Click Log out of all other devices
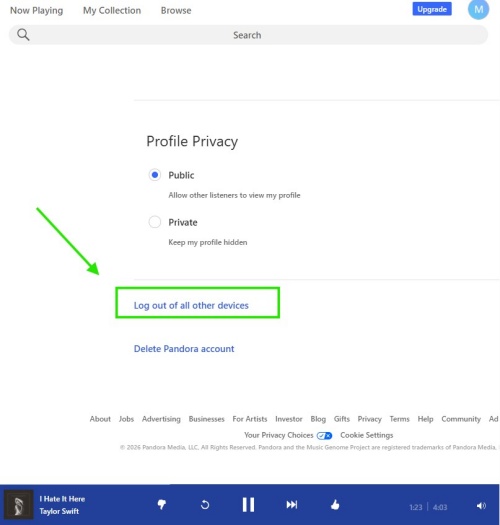500x525 pixels. pyautogui.click(x=191, y=305)
